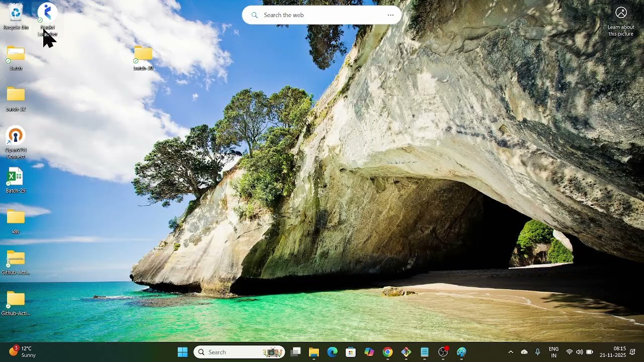Switch to OBS Studio on the taskbar
Screen dimensions: 644x362
click(443, 352)
